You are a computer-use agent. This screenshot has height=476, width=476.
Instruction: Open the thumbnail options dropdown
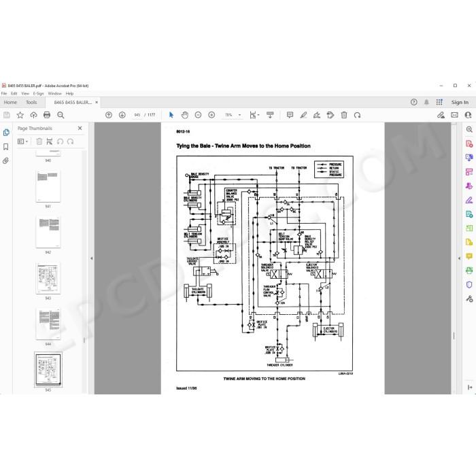(22, 141)
